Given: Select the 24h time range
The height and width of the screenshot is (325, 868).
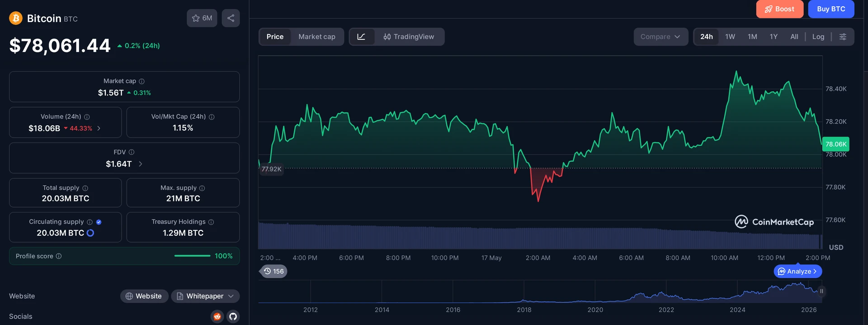Looking at the screenshot, I should [x=707, y=37].
